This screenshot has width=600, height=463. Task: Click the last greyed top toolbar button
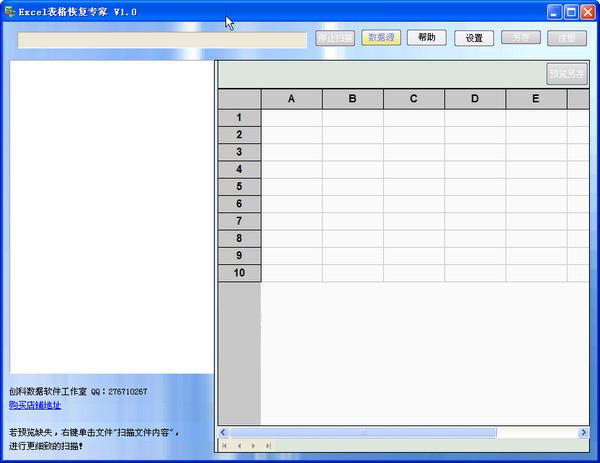click(567, 38)
